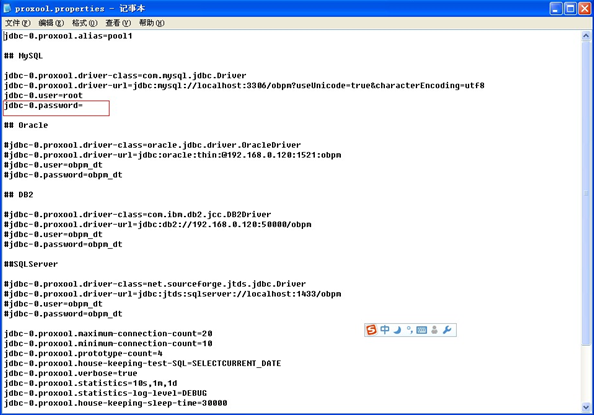Viewport: 594px width, 419px height.
Task: Click the vertical scrollbar thumb
Action: tap(586, 193)
